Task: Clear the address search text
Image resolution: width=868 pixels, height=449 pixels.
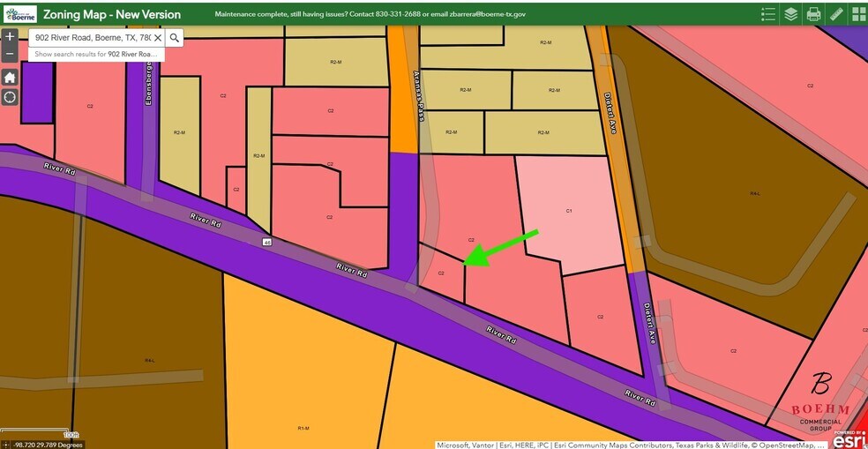Action: 158,38
